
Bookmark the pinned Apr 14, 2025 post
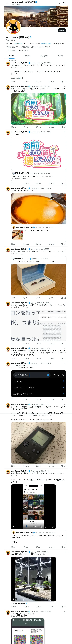click(x=62, y=81)
